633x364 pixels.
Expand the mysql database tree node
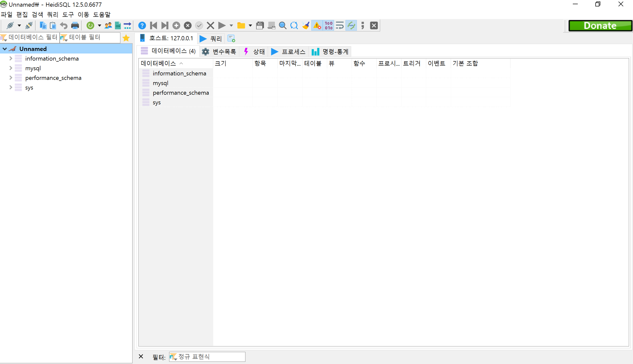11,68
